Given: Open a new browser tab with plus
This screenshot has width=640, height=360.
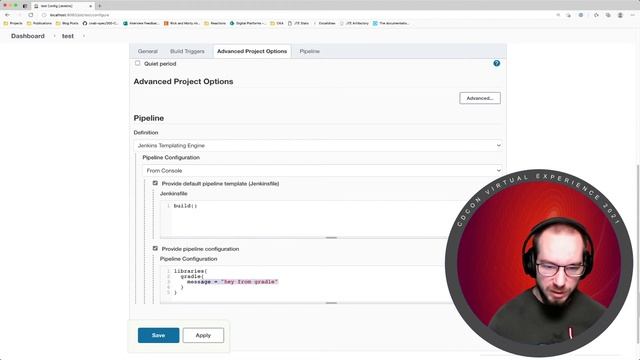Looking at the screenshot, I should click(100, 6).
